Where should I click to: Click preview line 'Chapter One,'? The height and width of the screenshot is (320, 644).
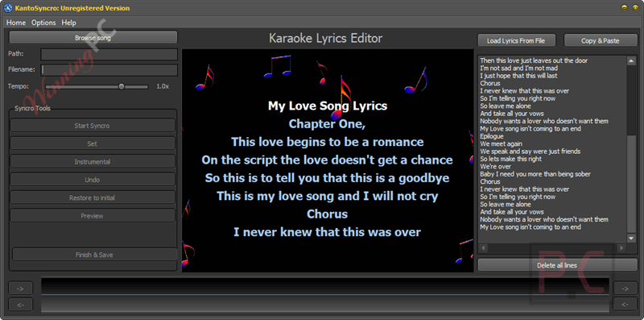[327, 124]
